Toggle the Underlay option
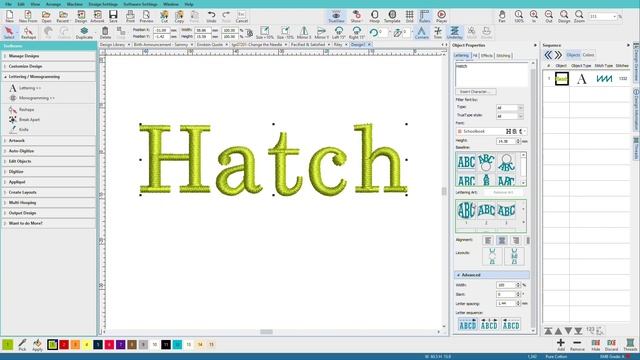The image size is (640, 360). 454,33
